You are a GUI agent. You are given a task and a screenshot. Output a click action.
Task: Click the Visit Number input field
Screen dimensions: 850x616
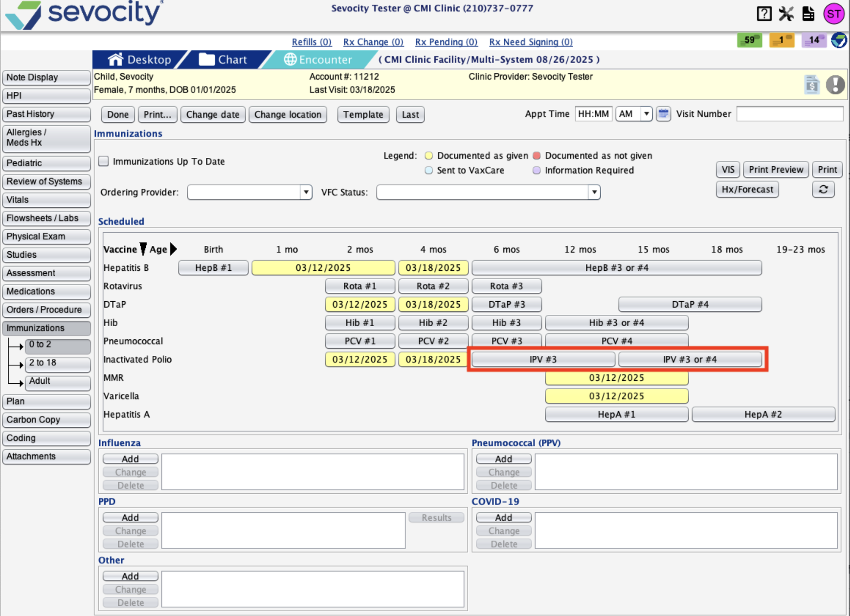(789, 114)
